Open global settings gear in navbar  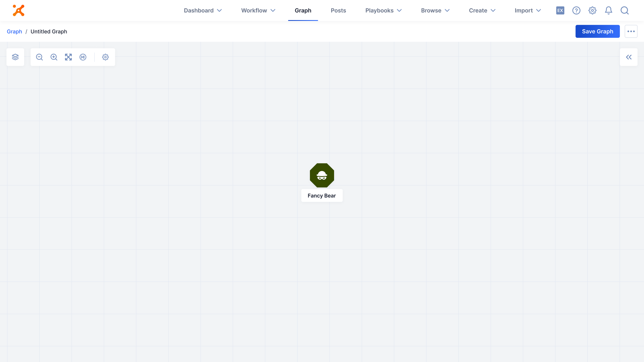(x=592, y=11)
